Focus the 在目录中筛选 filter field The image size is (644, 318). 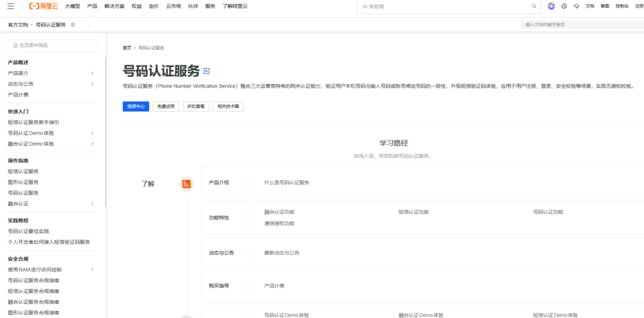click(x=53, y=45)
